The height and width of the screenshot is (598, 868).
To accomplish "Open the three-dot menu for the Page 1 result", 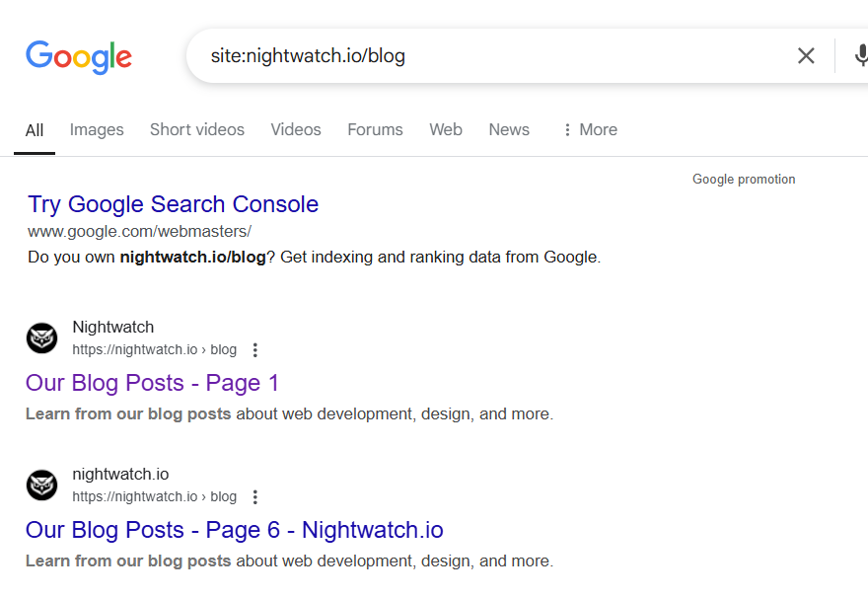I will [x=254, y=349].
